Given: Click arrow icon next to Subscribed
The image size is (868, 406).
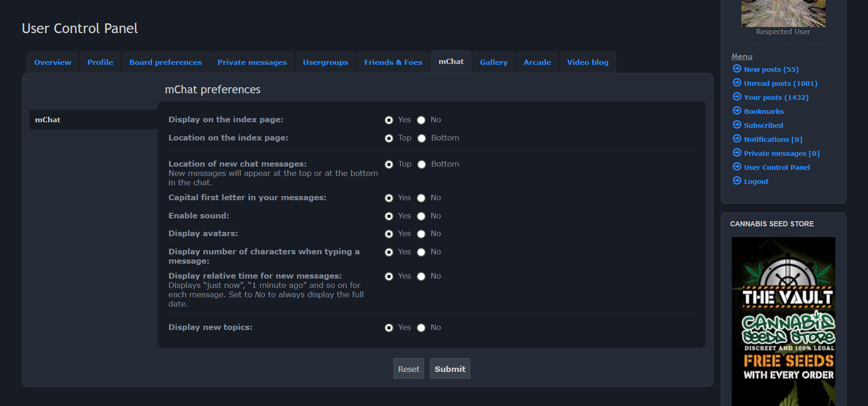Looking at the screenshot, I should click(x=737, y=125).
